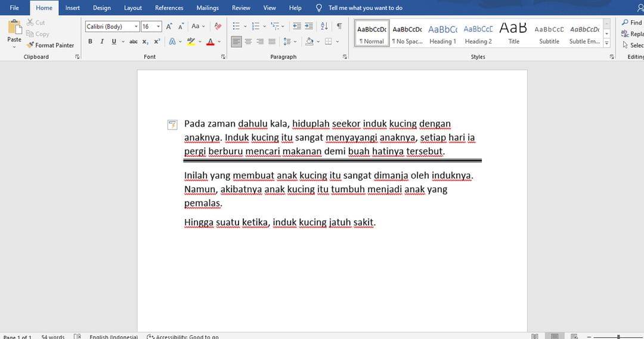
Task: Click the Clear All Formatting icon
Action: coord(218,26)
